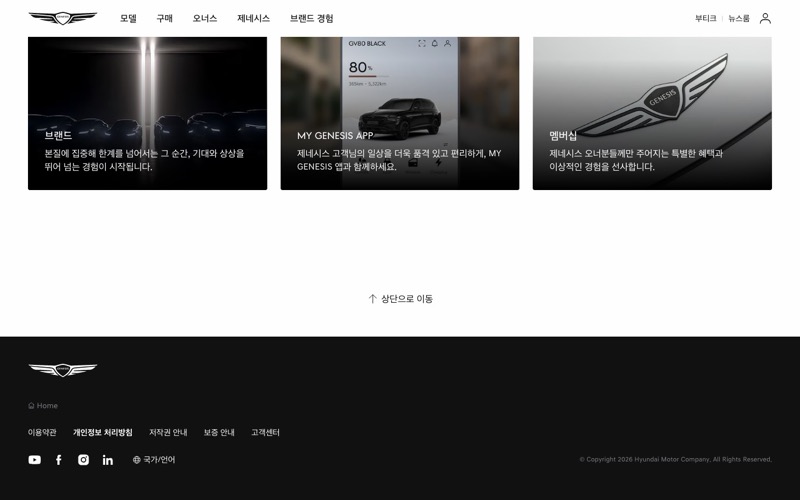Click the 브랜드 card title

click(x=58, y=135)
